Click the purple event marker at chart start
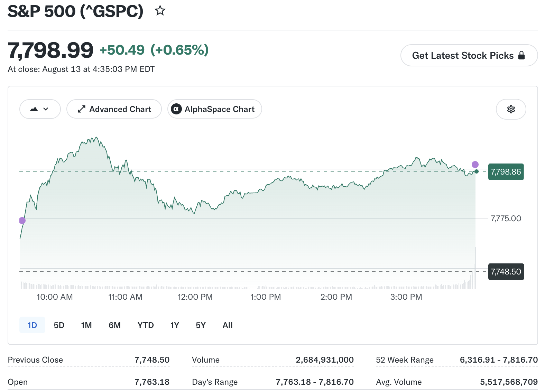The height and width of the screenshot is (392, 545). [22, 221]
